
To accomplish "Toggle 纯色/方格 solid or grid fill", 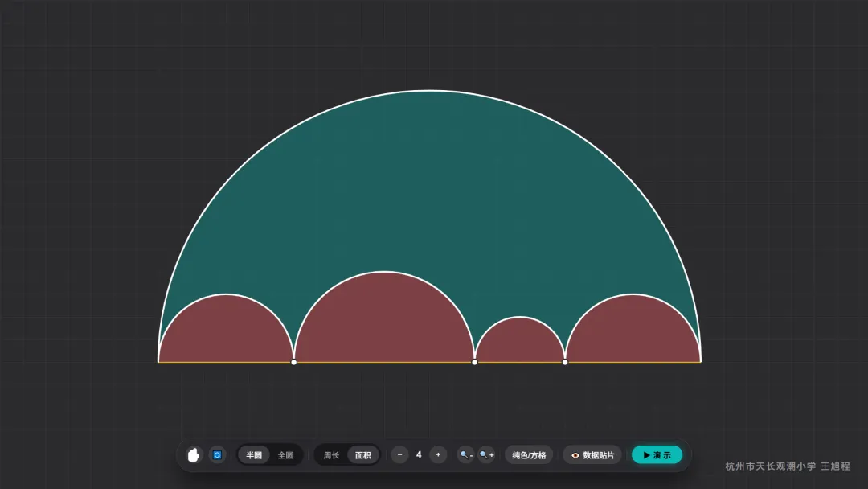I will click(x=529, y=454).
